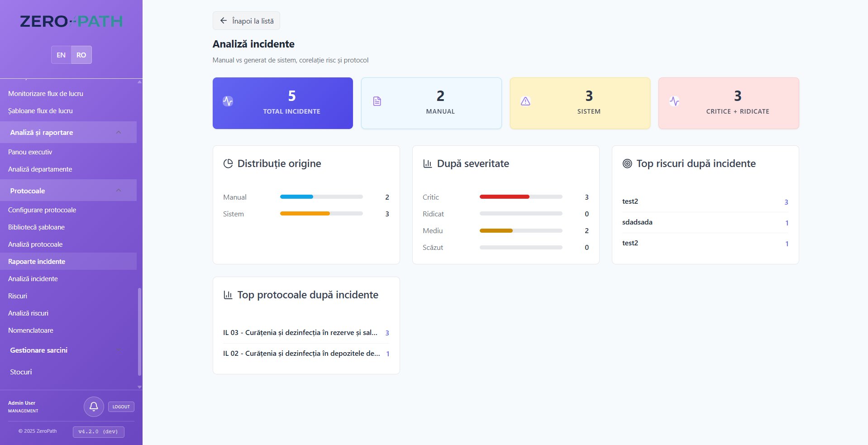Click the document icon on Manual card
This screenshot has width=868, height=445.
click(x=377, y=101)
